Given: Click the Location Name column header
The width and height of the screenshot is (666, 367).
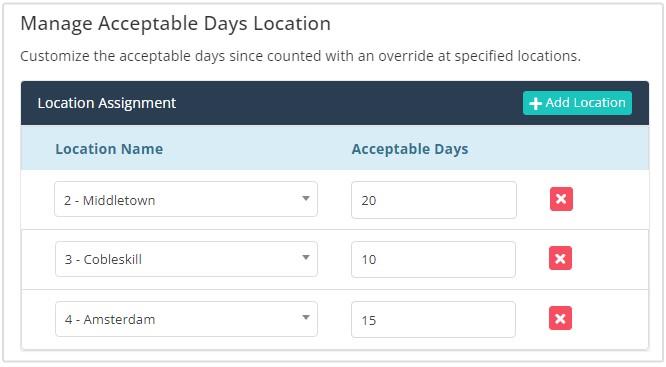Looking at the screenshot, I should pyautogui.click(x=109, y=149).
